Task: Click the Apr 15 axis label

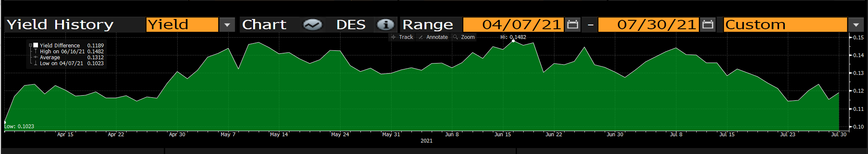Action: click(x=65, y=135)
